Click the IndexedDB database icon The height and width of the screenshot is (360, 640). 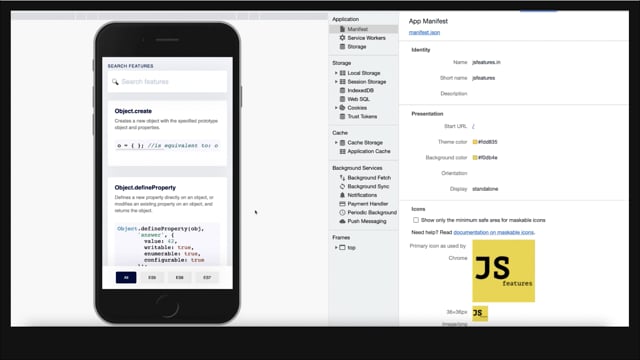point(342,90)
